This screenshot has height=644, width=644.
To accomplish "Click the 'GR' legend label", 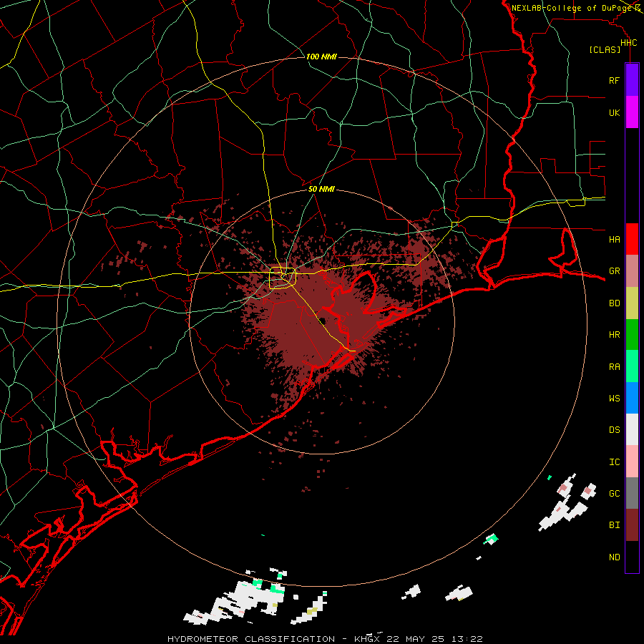I will pos(614,271).
